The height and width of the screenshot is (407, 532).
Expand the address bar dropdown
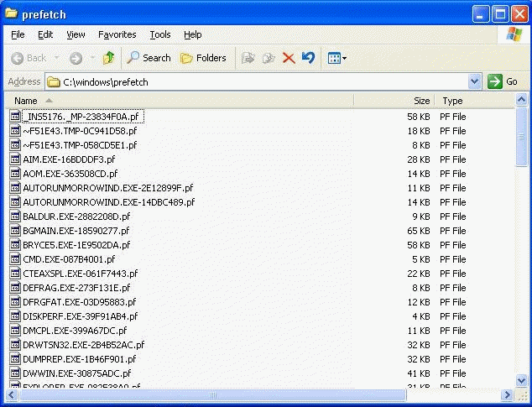point(474,81)
